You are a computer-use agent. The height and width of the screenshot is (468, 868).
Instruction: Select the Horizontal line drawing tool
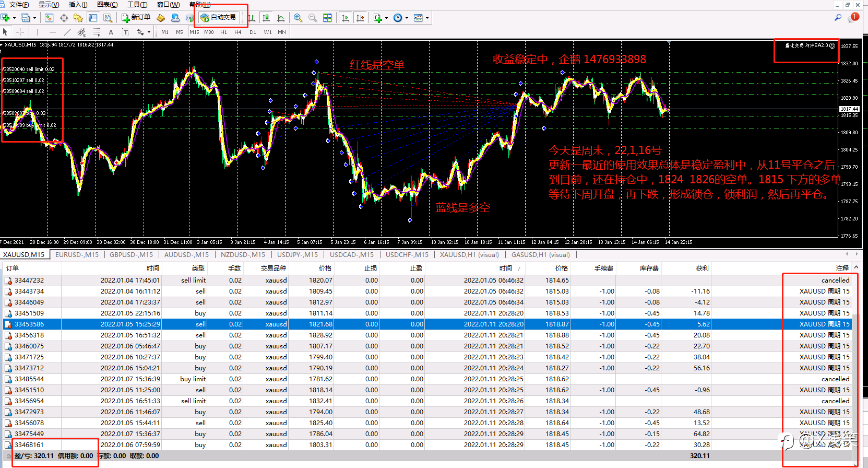point(52,32)
